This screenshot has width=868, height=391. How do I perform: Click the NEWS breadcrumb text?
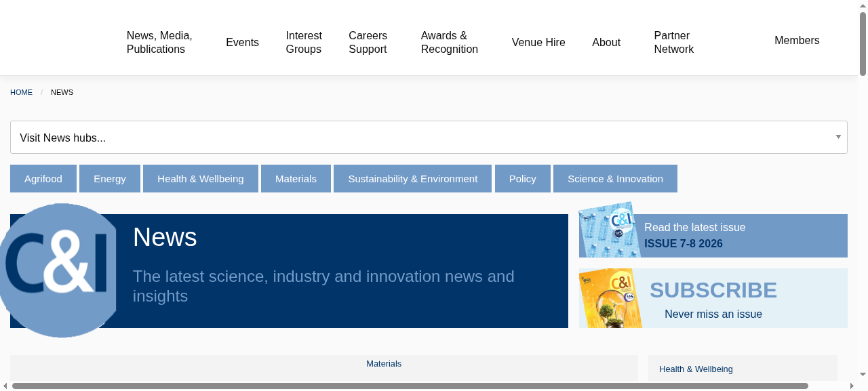click(x=62, y=92)
